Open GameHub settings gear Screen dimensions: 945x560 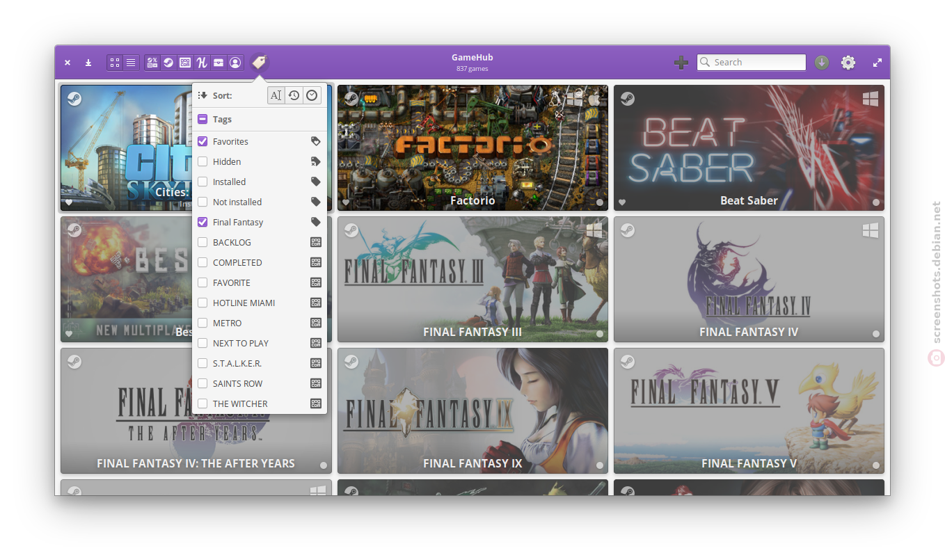click(x=848, y=63)
